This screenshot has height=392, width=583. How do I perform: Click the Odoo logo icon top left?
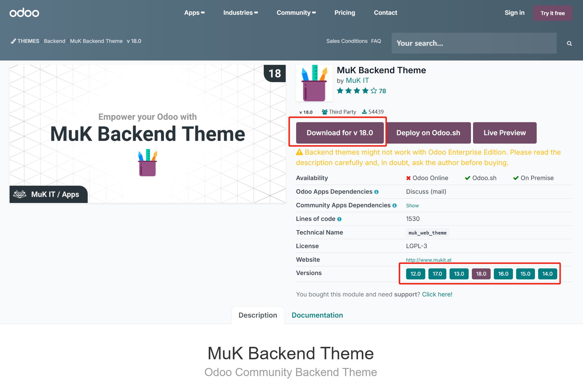24,12
